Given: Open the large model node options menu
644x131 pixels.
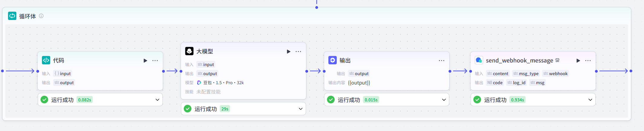Looking at the screenshot, I should tap(298, 52).
